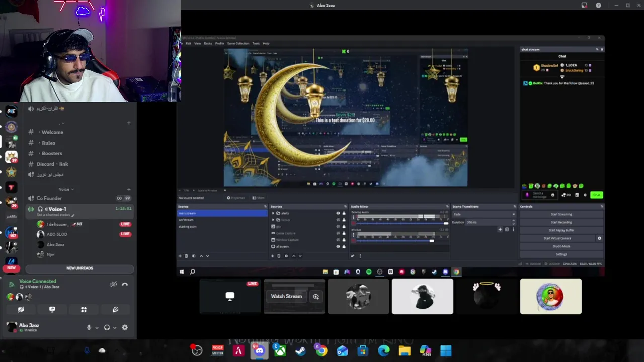
Task: Toggle lock on alerts source
Action: click(x=344, y=213)
